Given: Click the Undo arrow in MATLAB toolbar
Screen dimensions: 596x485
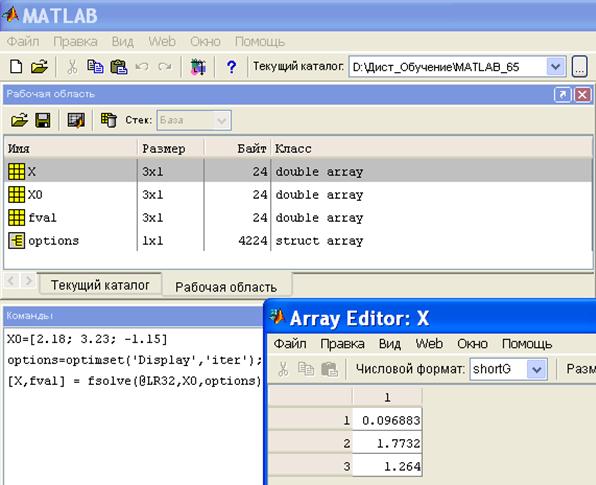Looking at the screenshot, I should click(142, 67).
